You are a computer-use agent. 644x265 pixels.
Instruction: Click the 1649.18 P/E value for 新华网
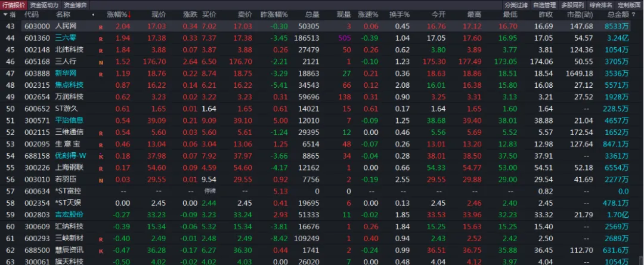(578, 73)
